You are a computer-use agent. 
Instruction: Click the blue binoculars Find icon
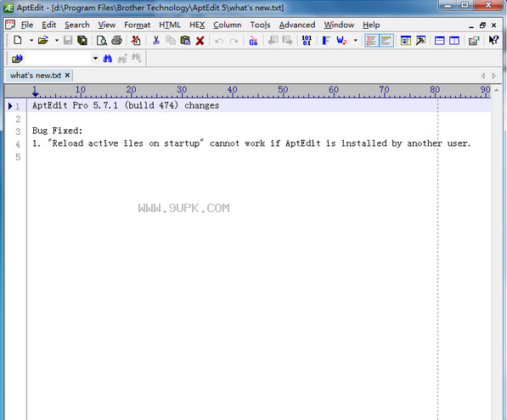pyautogui.click(x=107, y=59)
